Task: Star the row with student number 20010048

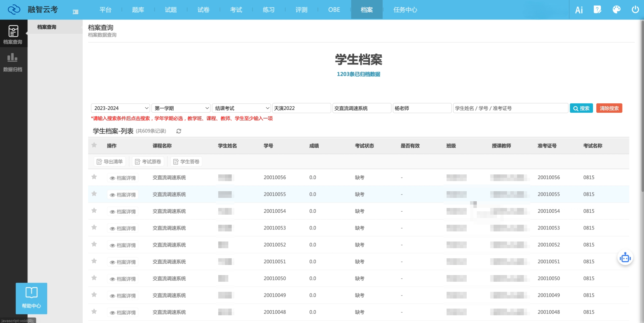Action: pos(94,311)
